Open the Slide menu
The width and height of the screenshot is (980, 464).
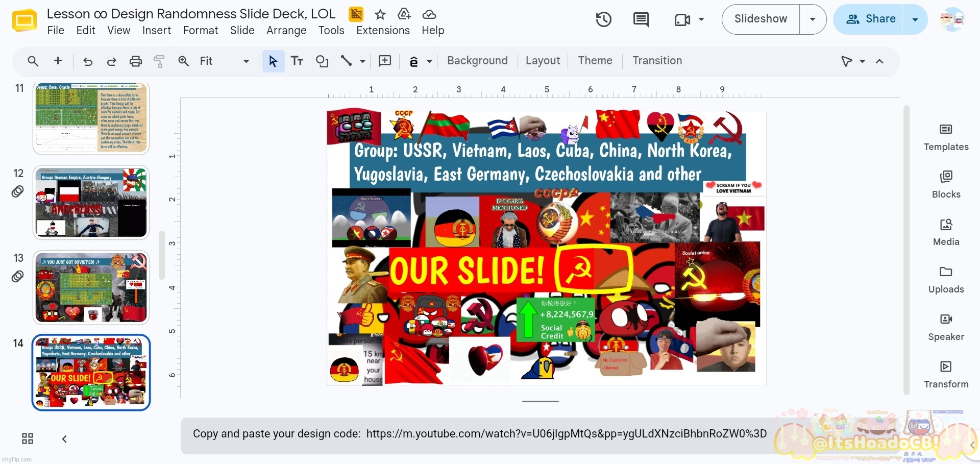[242, 31]
